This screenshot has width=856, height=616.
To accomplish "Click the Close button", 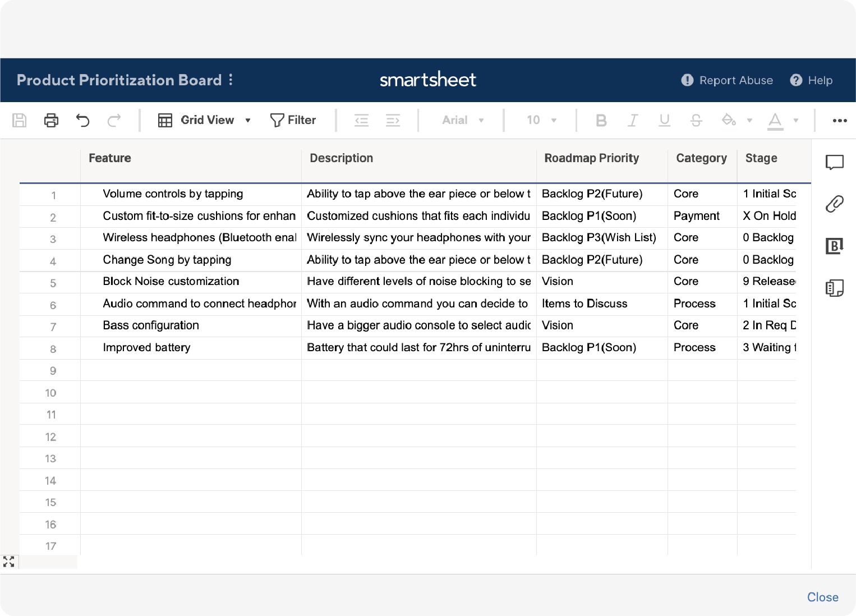I will click(822, 597).
